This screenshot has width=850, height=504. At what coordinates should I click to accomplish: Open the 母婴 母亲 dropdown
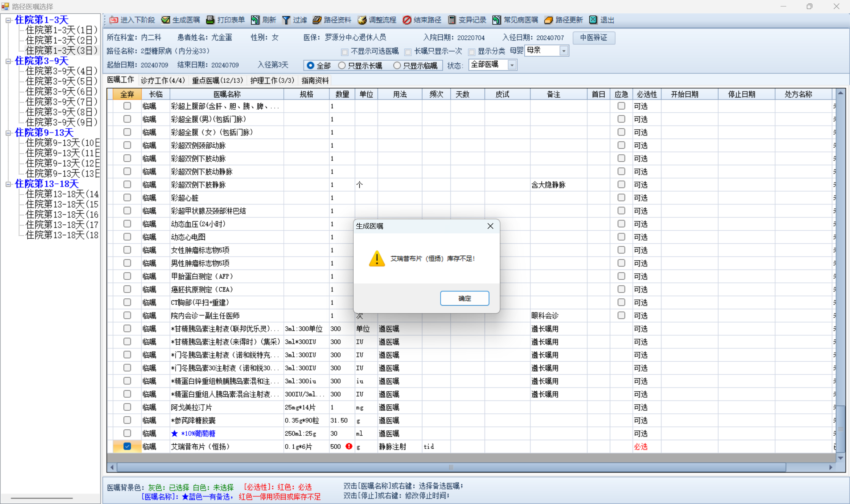click(x=564, y=51)
